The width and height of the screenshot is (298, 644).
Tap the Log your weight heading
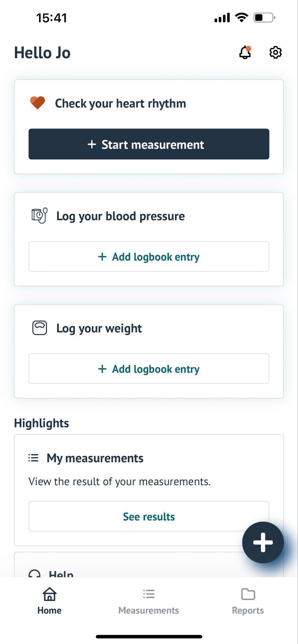pyautogui.click(x=99, y=328)
